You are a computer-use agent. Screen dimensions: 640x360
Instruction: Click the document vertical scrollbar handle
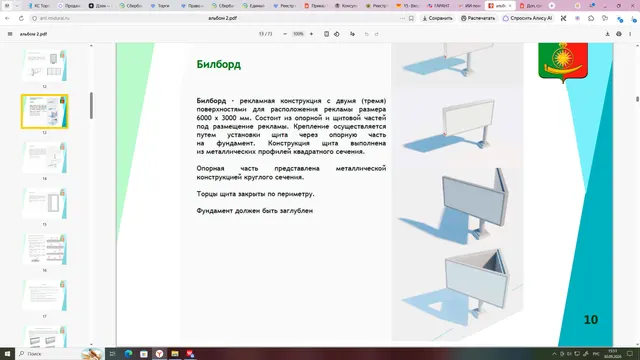click(637, 99)
